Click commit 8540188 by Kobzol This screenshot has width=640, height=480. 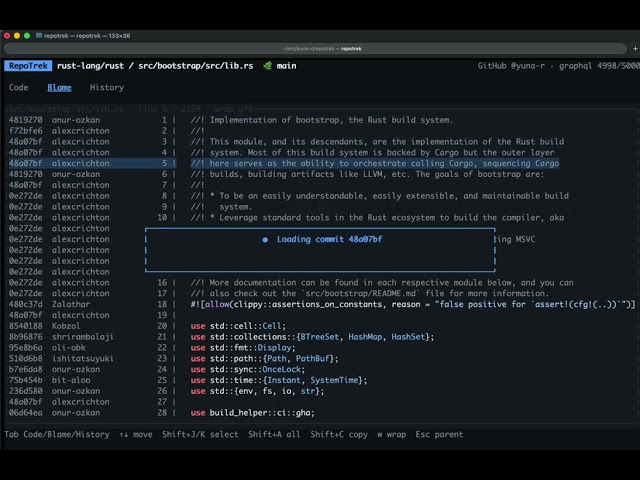(25, 326)
